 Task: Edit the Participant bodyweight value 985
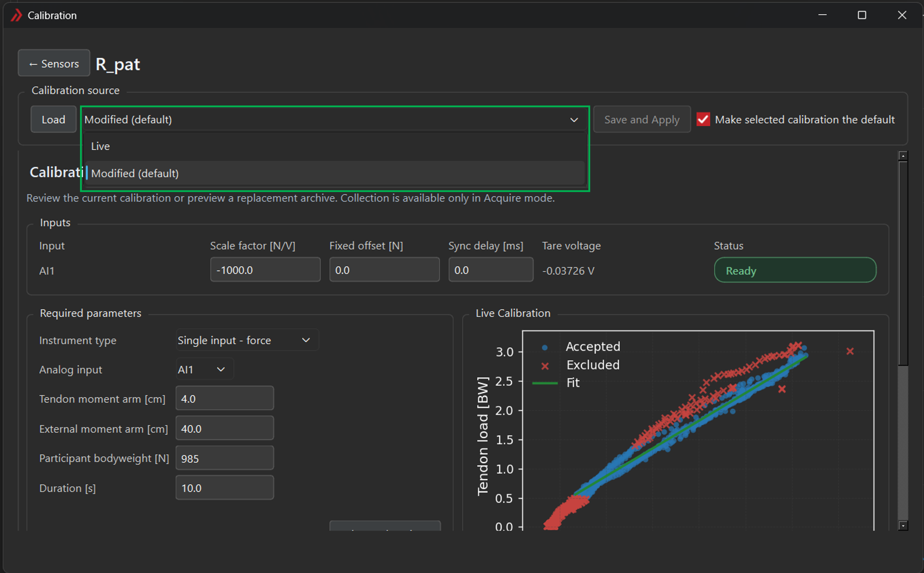click(x=225, y=458)
